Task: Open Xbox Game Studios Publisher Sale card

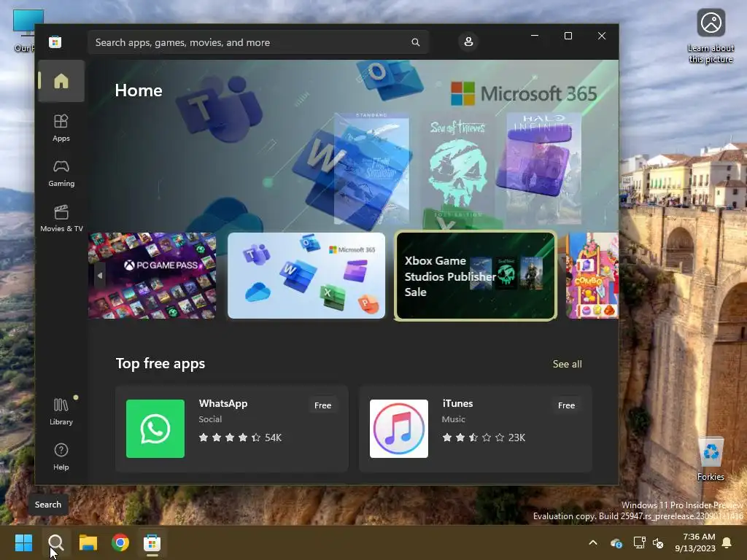Action: click(x=476, y=276)
